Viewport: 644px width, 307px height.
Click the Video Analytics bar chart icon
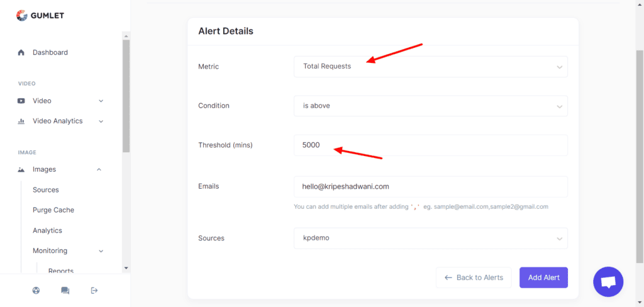[x=21, y=121]
